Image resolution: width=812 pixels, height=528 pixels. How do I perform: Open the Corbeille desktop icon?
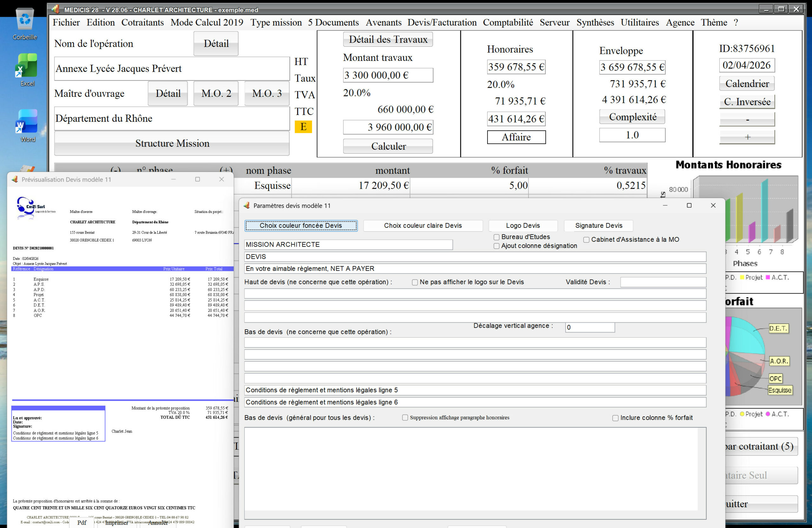tap(24, 24)
